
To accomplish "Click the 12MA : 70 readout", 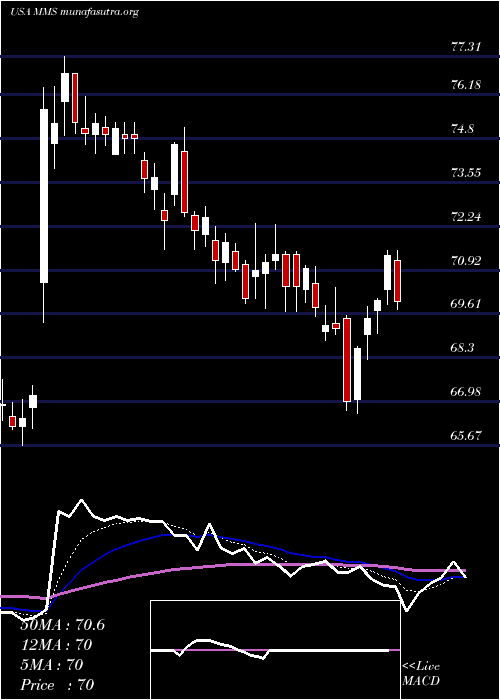I will (56, 645).
